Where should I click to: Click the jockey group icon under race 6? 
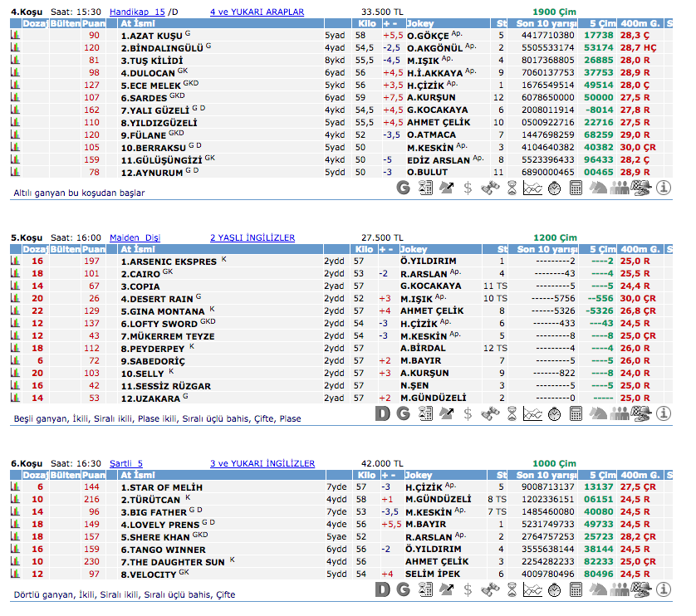[620, 590]
